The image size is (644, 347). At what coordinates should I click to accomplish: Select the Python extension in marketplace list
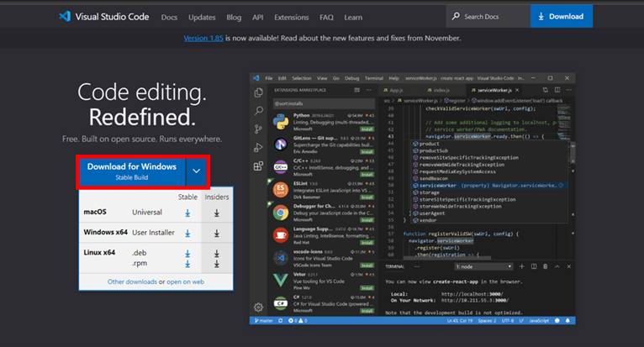point(323,122)
